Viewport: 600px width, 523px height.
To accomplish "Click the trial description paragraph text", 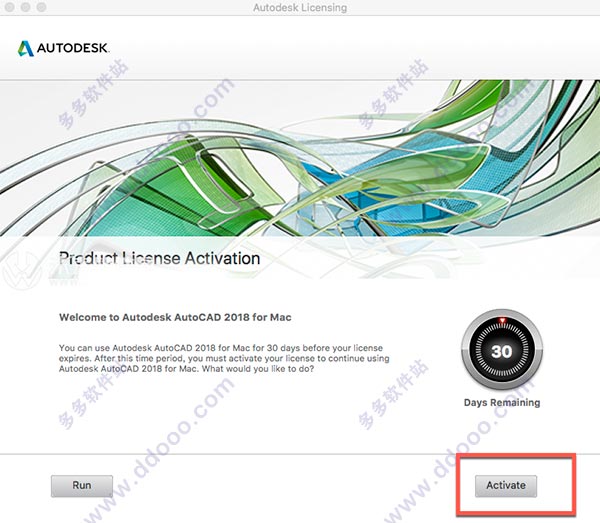I will tap(224, 358).
